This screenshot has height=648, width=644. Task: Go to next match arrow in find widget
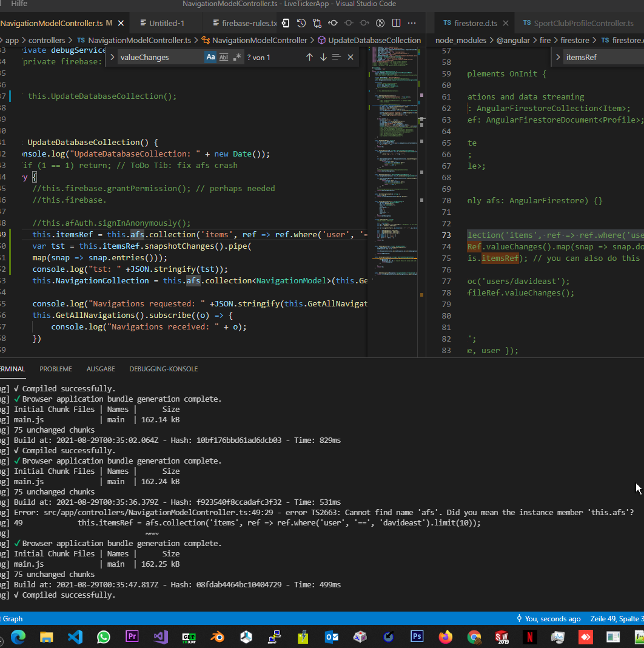tap(323, 57)
